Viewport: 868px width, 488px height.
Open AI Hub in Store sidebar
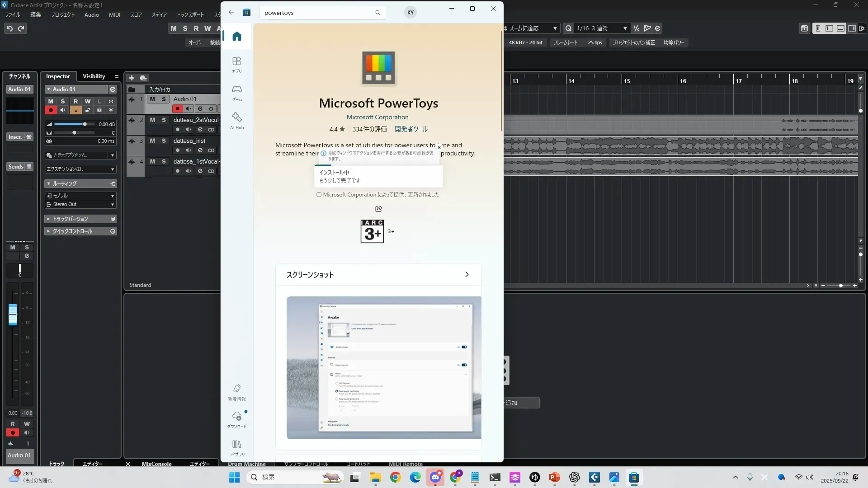pos(236,121)
